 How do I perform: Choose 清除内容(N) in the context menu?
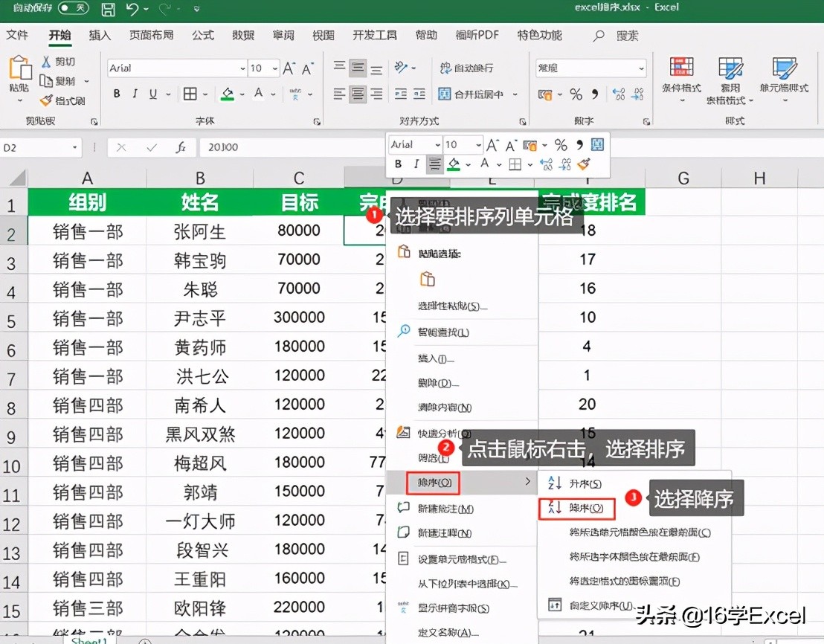[x=445, y=408]
